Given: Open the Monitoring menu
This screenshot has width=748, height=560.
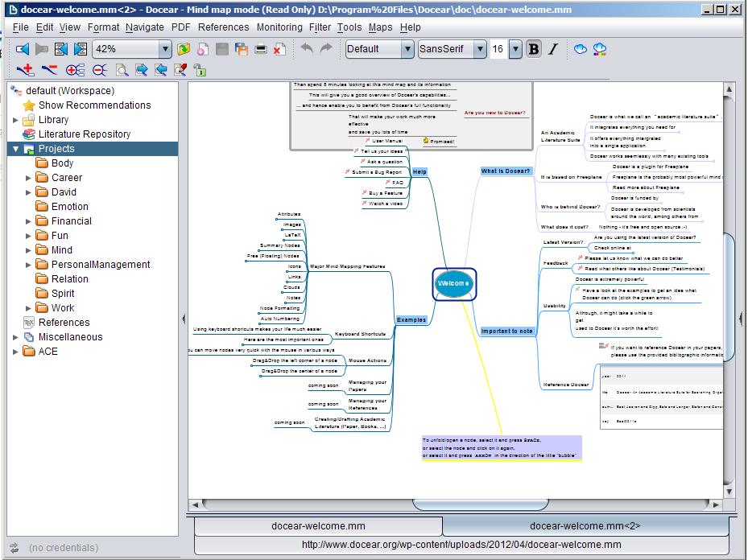Looking at the screenshot, I should click(x=279, y=27).
